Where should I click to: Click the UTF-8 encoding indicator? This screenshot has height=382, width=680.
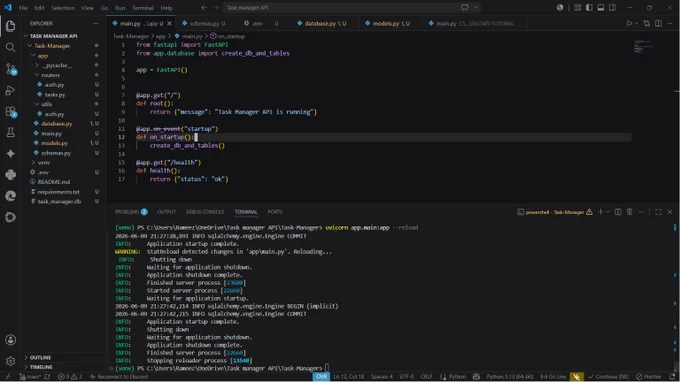(x=406, y=376)
